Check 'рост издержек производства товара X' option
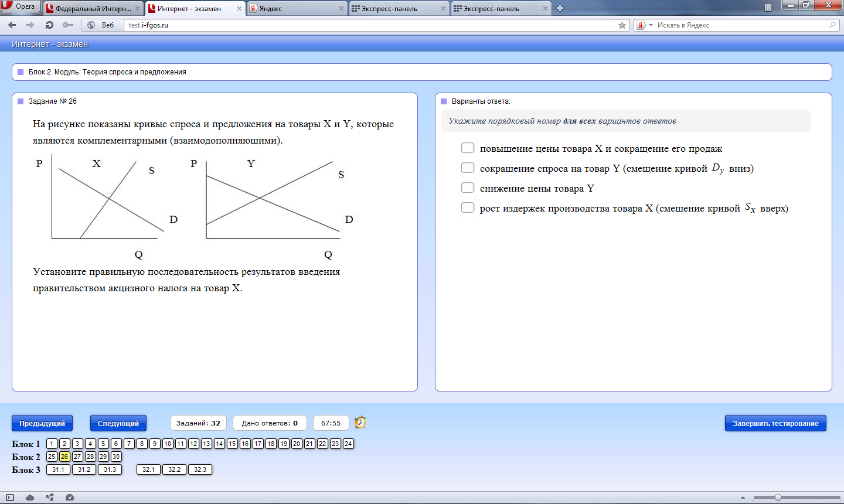Screen dimensions: 844x504 (467, 208)
